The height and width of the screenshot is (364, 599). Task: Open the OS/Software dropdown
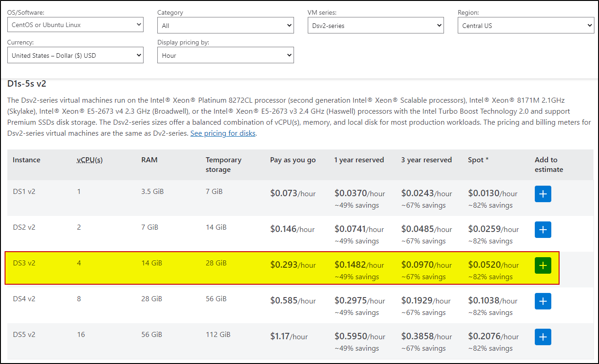pyautogui.click(x=75, y=25)
